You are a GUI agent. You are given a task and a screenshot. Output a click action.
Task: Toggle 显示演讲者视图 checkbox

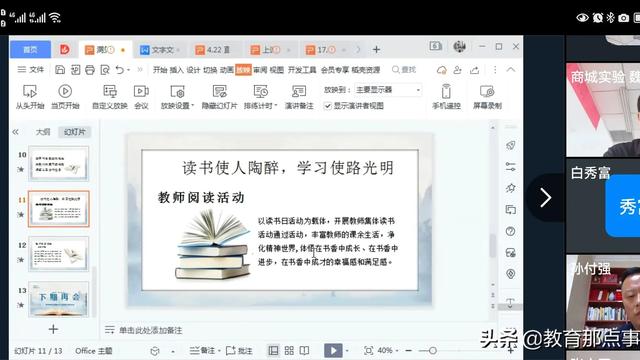click(x=327, y=106)
